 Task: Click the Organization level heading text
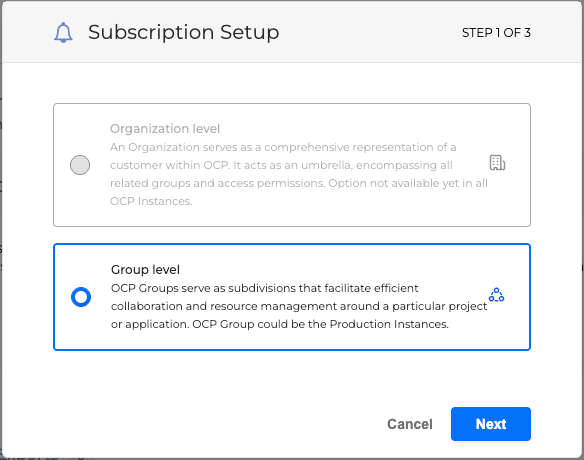(x=165, y=129)
